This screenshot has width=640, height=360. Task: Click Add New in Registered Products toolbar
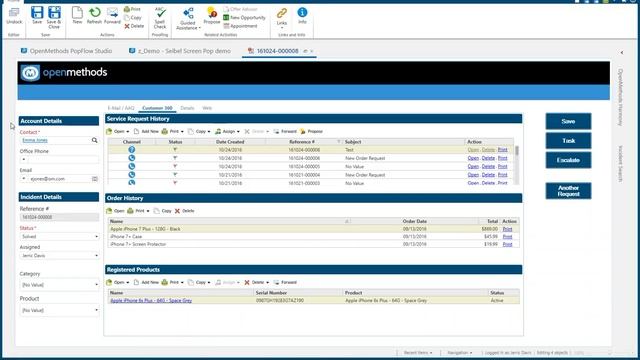pos(146,282)
